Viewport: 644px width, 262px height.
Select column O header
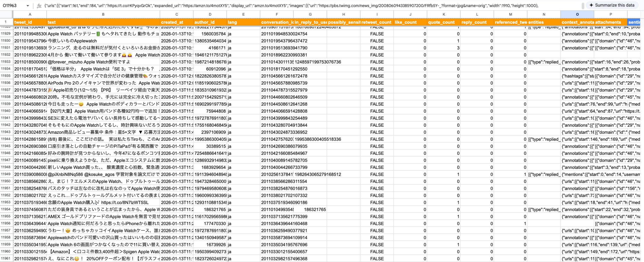click(x=577, y=14)
